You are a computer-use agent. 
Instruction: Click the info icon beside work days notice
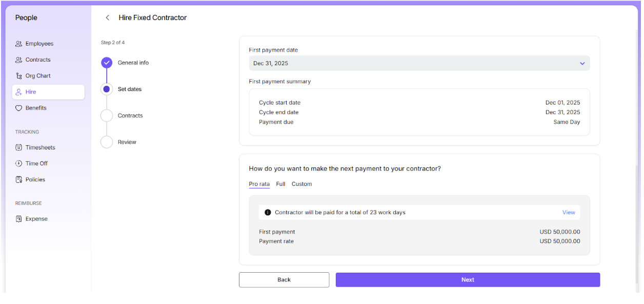[268, 213]
